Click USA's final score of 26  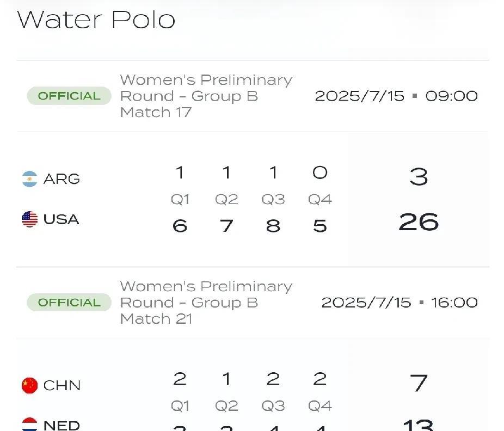[x=418, y=222]
